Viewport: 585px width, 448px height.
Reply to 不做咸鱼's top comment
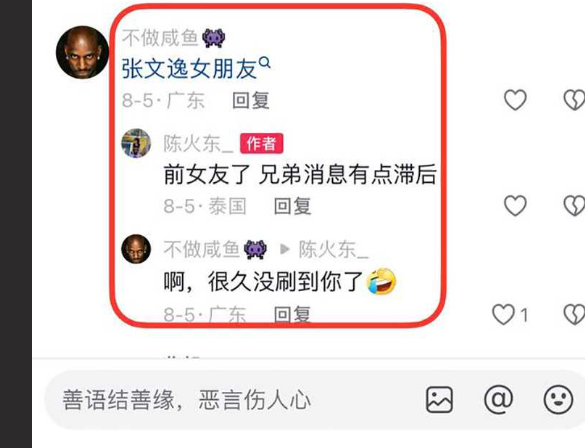coord(251,100)
